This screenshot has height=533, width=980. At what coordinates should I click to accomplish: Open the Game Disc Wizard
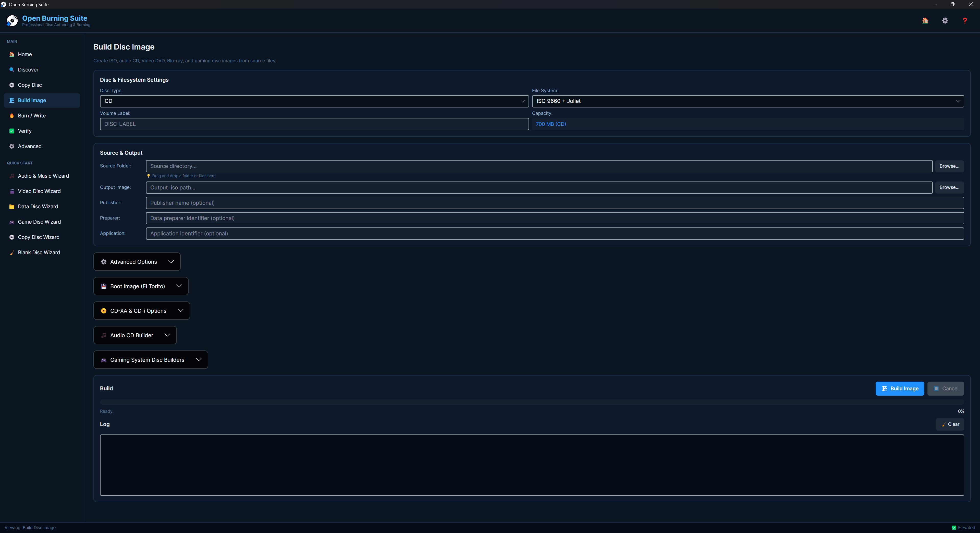(42, 222)
